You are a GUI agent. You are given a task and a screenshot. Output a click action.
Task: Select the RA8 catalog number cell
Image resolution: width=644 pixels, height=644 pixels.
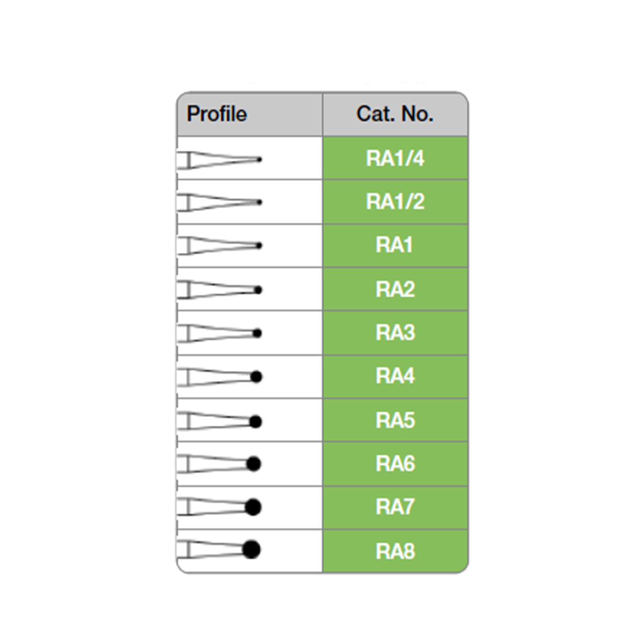(x=395, y=551)
